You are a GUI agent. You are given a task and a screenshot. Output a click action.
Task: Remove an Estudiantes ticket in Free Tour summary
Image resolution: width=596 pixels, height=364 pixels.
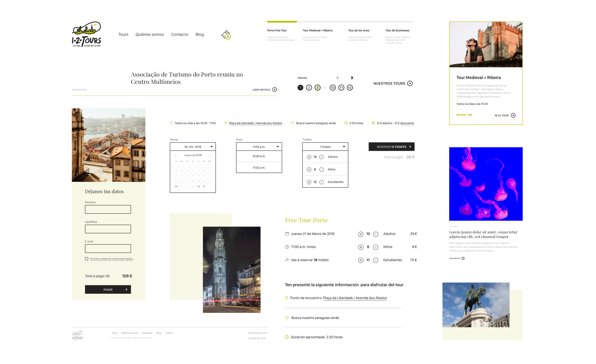[376, 260]
